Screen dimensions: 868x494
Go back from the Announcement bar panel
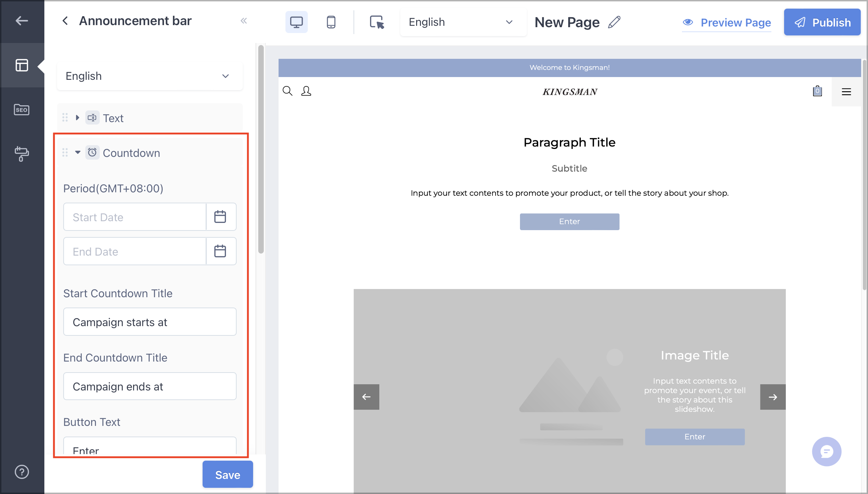pyautogui.click(x=65, y=21)
